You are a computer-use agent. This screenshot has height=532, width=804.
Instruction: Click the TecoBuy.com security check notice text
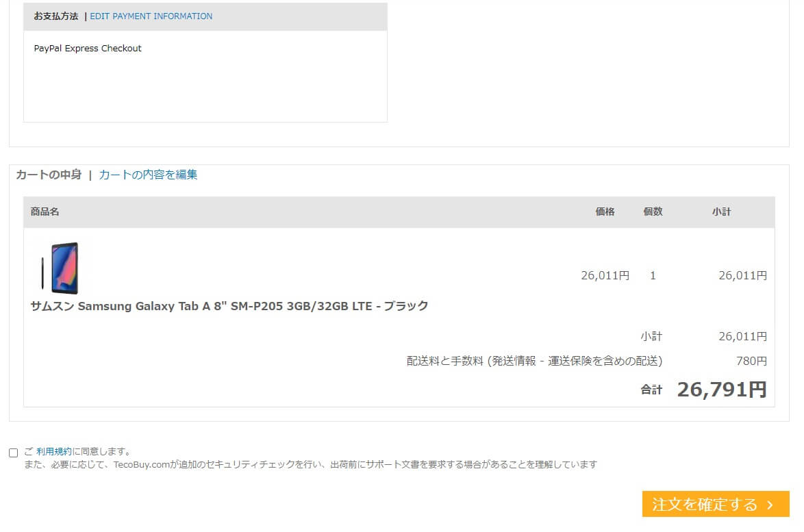(311, 464)
